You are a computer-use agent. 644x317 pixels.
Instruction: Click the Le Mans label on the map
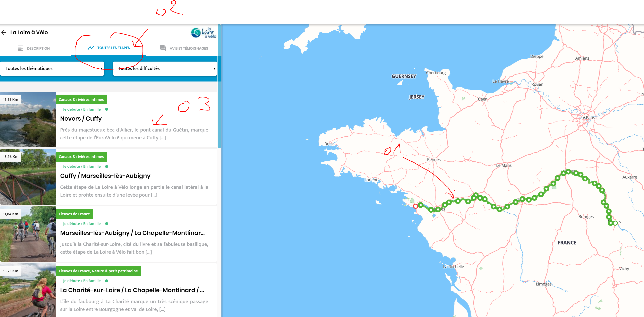[x=504, y=166]
